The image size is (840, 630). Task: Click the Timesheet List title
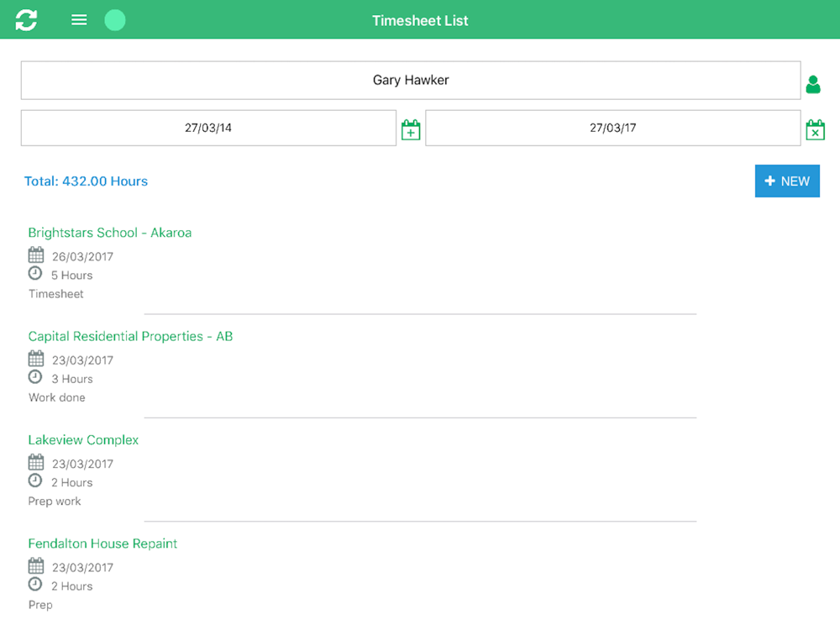(420, 20)
